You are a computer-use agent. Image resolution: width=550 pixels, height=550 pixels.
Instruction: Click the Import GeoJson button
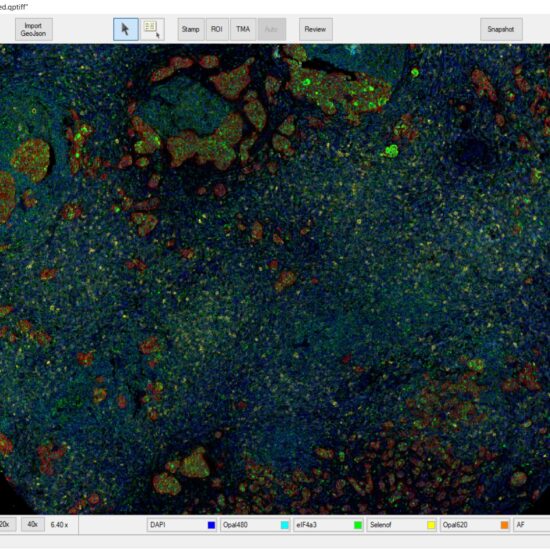click(x=34, y=29)
